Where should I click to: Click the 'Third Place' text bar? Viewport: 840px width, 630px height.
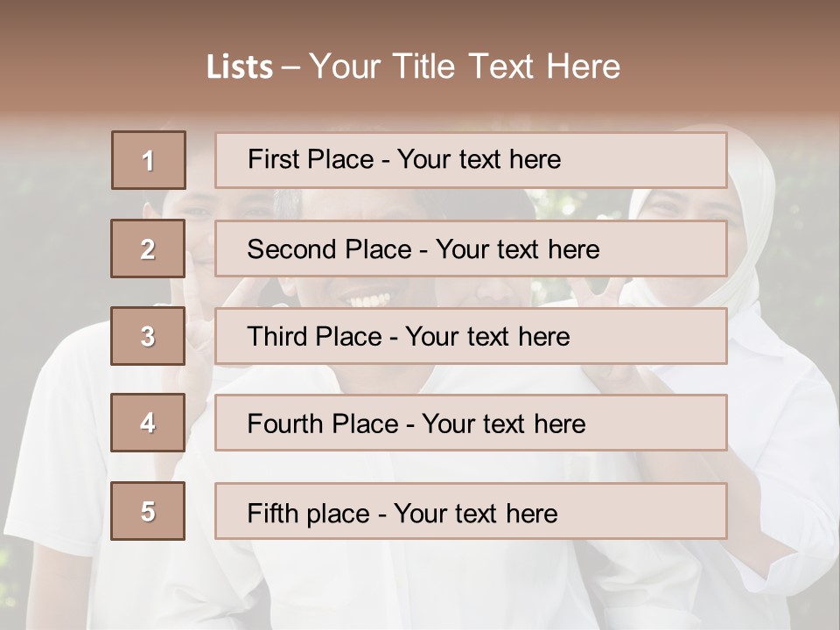(471, 336)
